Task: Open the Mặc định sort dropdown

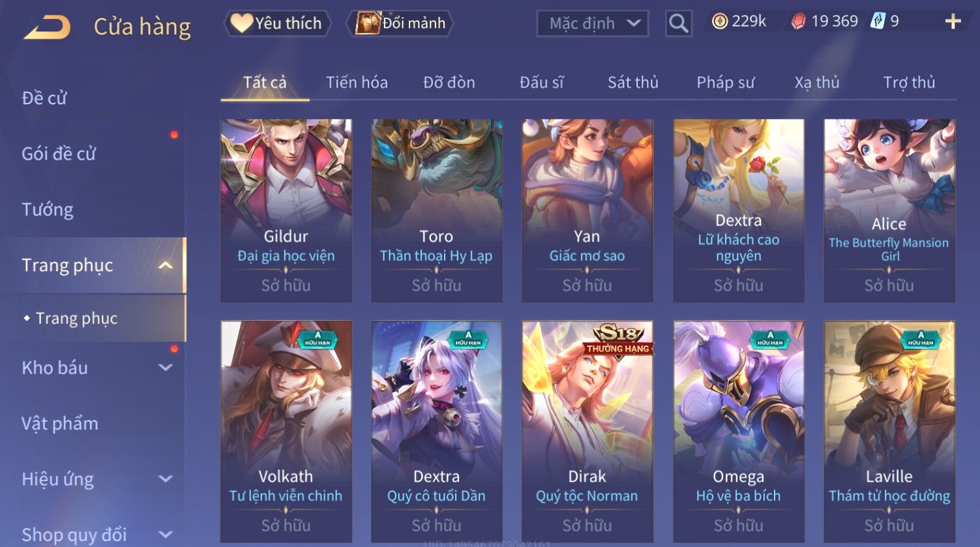Action: [593, 23]
